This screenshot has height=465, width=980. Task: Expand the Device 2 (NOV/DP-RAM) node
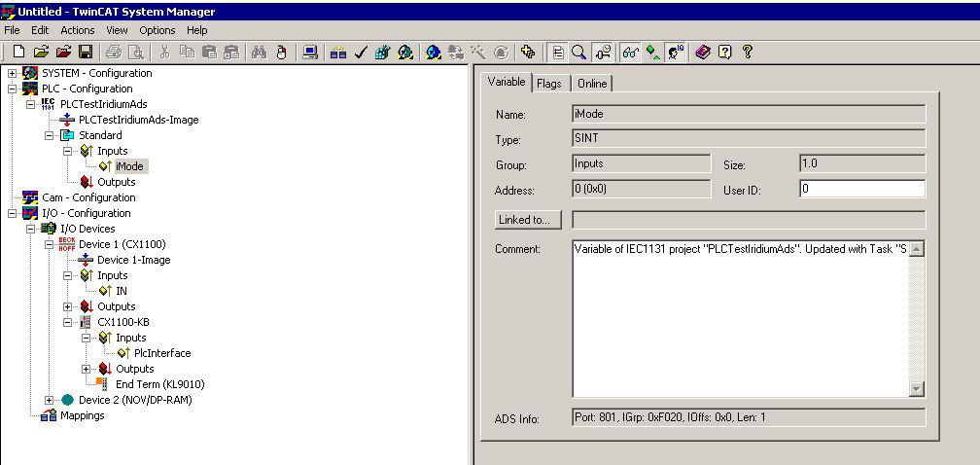[x=50, y=400]
